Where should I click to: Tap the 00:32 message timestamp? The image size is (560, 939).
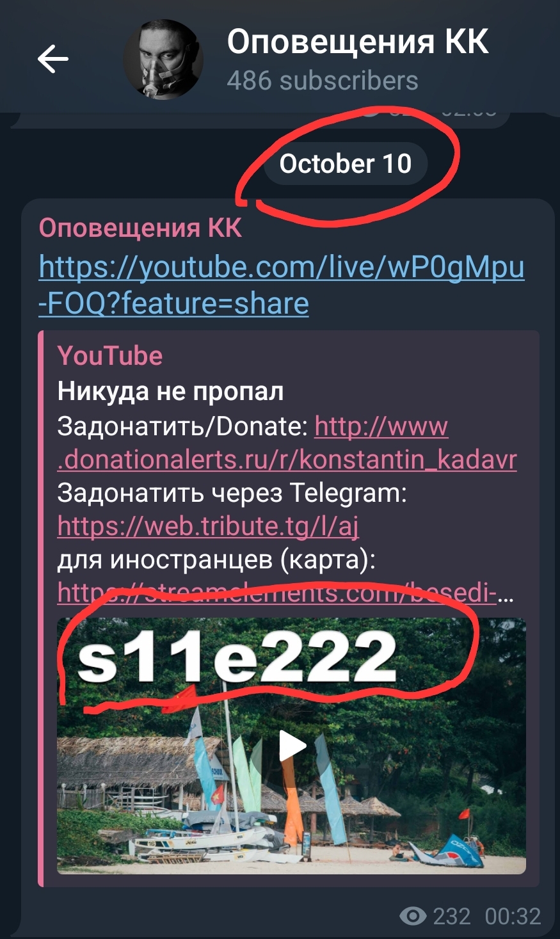tap(513, 917)
